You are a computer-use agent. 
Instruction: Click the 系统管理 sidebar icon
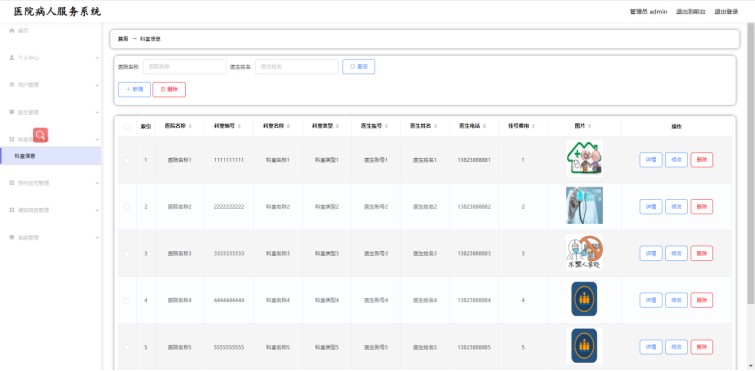[12, 237]
